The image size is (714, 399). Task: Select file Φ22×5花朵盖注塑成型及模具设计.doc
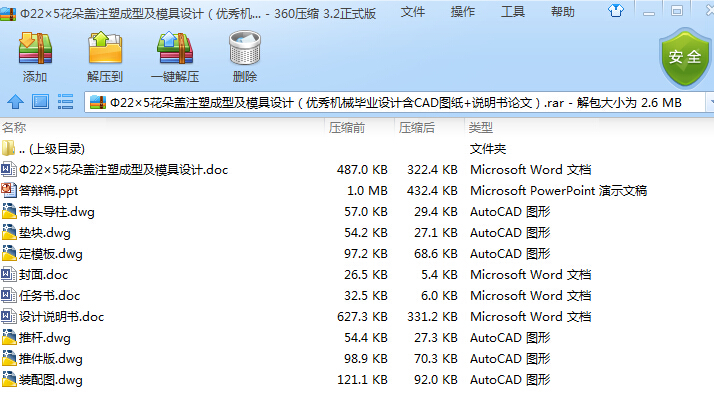[123, 170]
